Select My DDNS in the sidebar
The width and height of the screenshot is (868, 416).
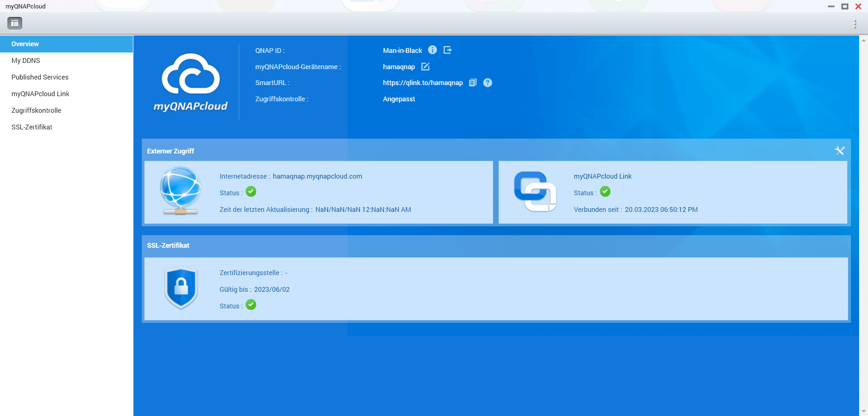pos(26,60)
